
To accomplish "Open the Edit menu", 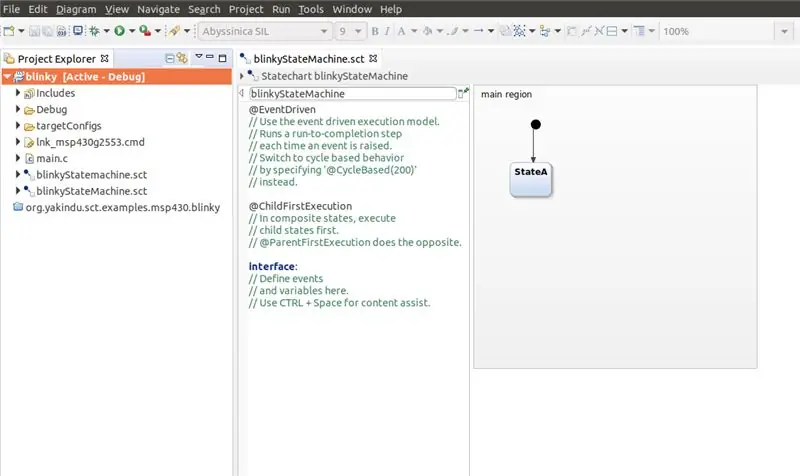I will pyautogui.click(x=38, y=9).
